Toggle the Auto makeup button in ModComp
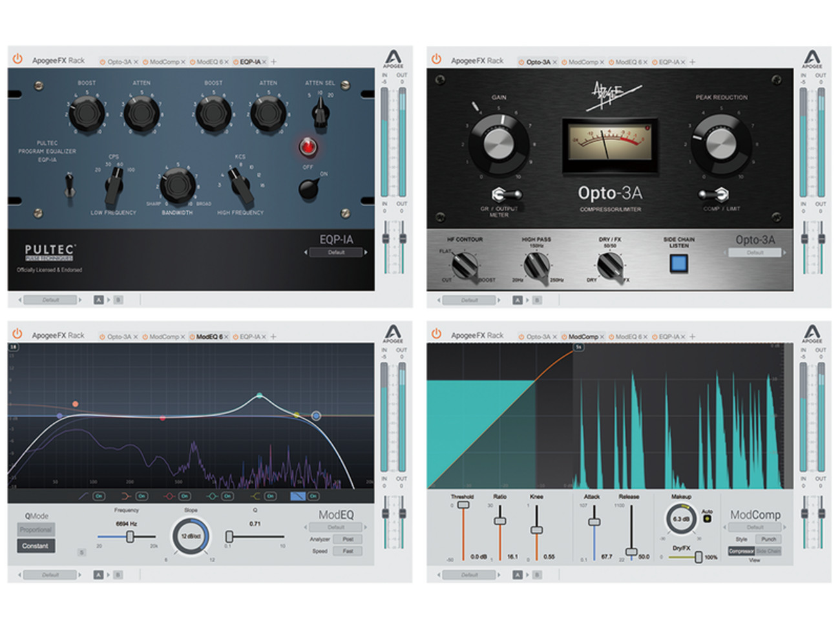 (707, 518)
